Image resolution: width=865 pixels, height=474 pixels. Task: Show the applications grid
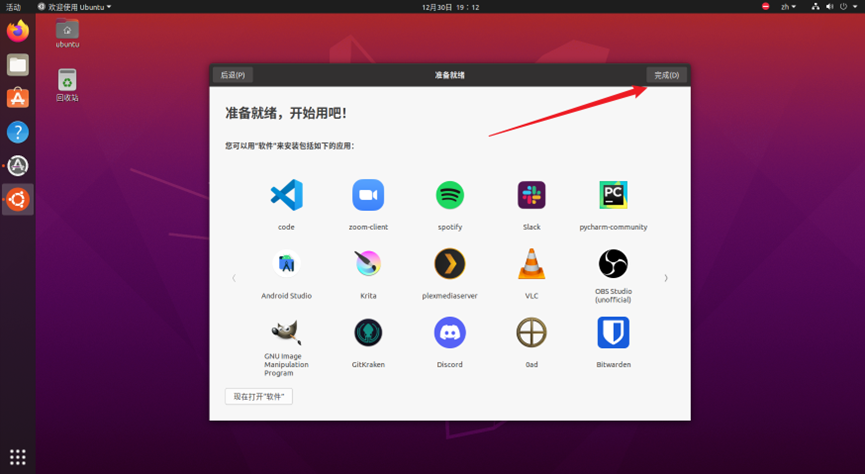point(18,457)
